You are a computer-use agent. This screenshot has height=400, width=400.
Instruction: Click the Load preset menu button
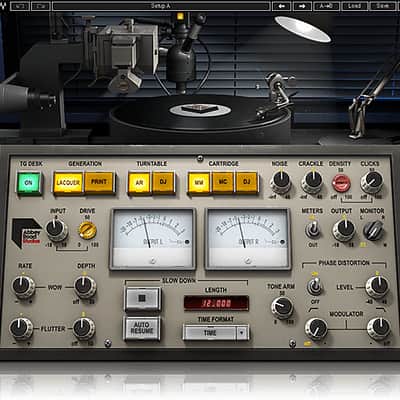point(354,6)
